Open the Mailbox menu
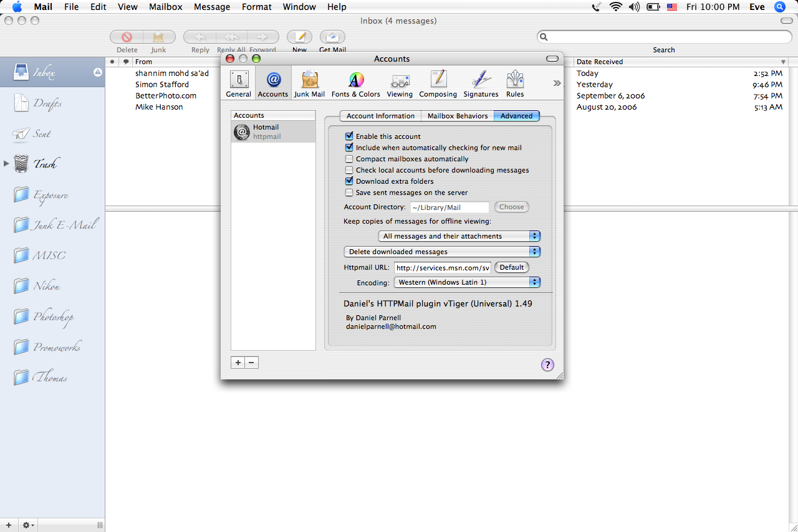Viewport: 798px width, 532px height. [166, 7]
